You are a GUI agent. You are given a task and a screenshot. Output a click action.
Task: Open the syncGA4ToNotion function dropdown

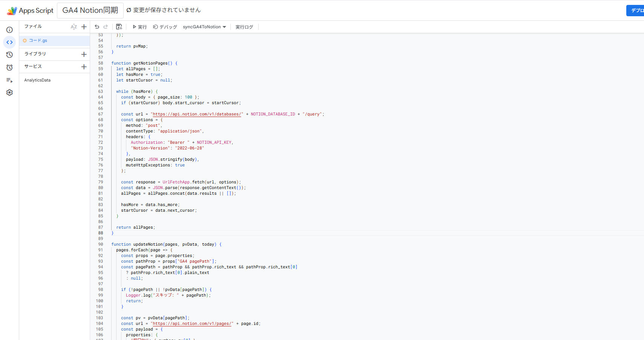pos(204,27)
